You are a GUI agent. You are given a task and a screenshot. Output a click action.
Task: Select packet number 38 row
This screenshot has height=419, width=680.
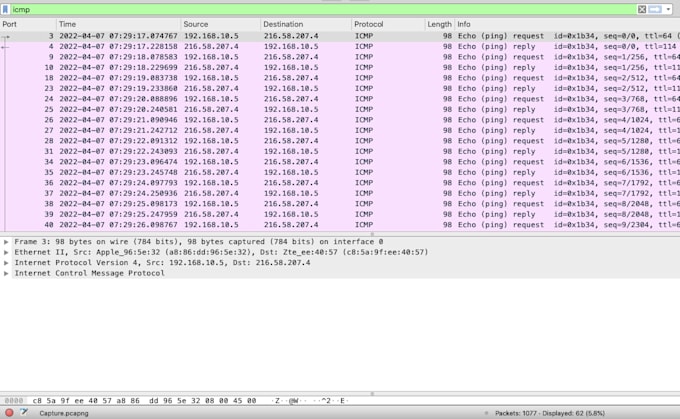tap(340, 204)
